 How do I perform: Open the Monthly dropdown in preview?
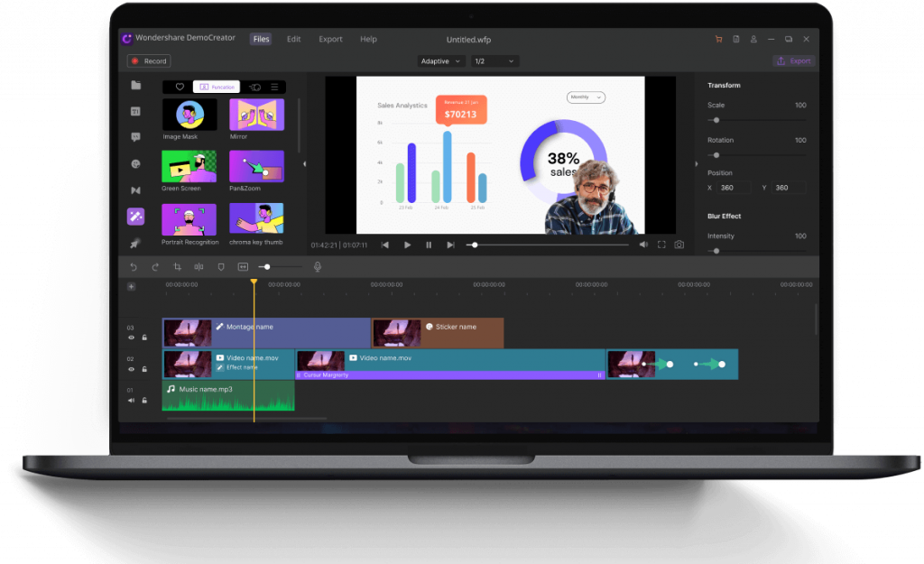pyautogui.click(x=586, y=97)
